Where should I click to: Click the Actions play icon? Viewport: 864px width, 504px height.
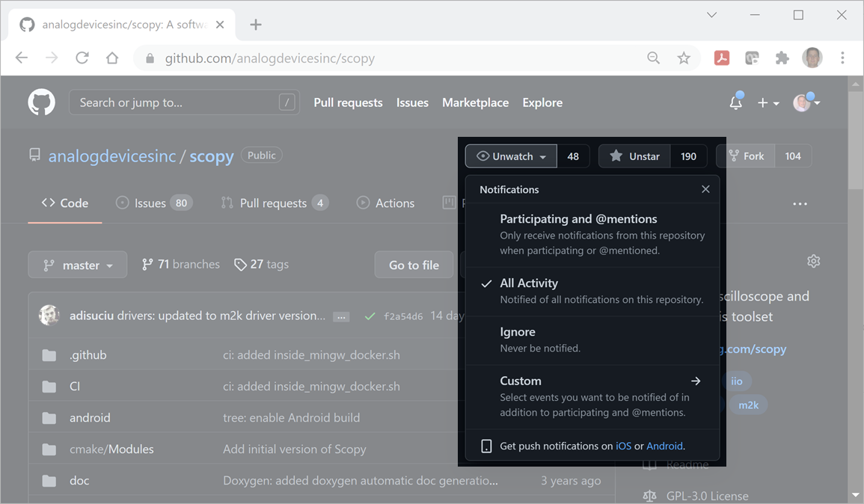[x=363, y=203]
